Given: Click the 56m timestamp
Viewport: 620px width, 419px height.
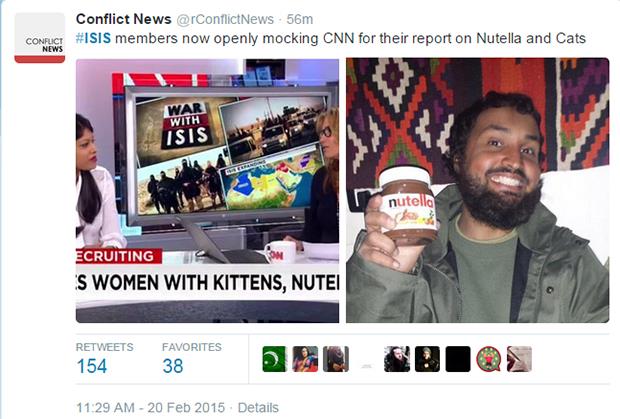Looking at the screenshot, I should [300, 19].
